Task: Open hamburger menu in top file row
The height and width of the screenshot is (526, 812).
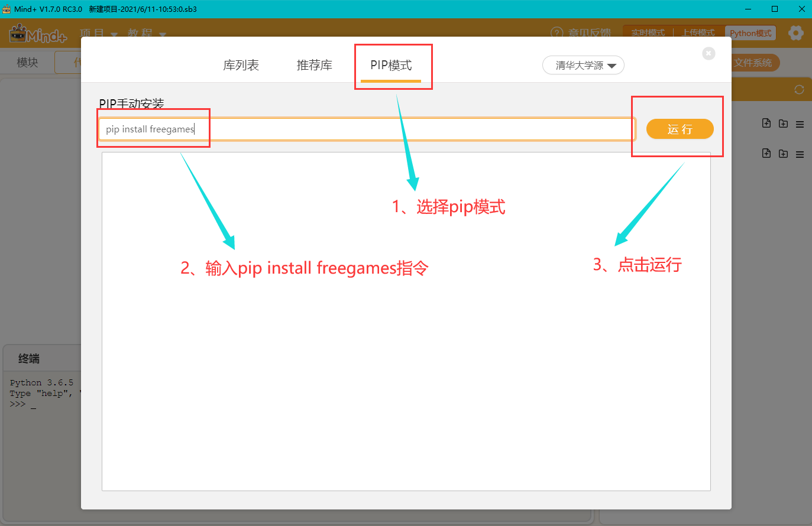Action: coord(800,124)
